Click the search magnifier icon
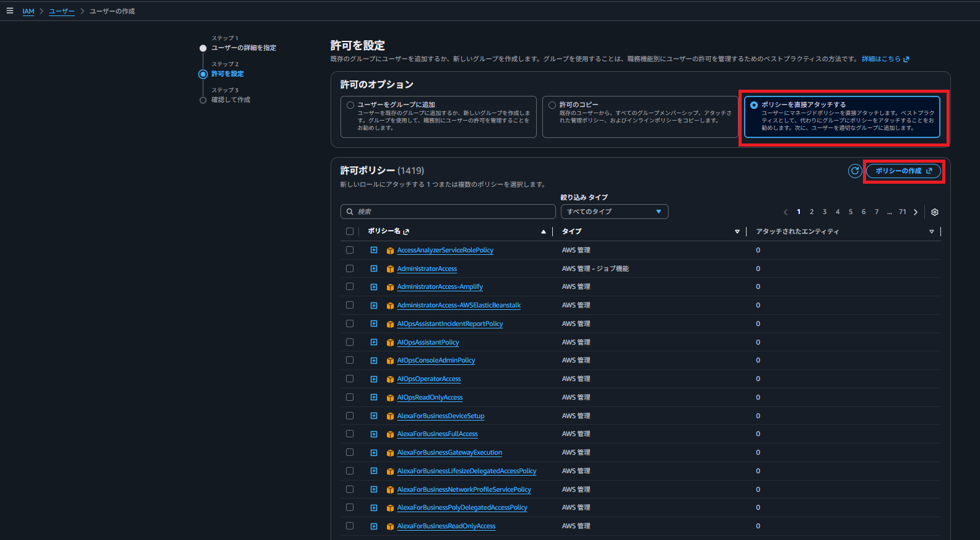 pyautogui.click(x=350, y=212)
